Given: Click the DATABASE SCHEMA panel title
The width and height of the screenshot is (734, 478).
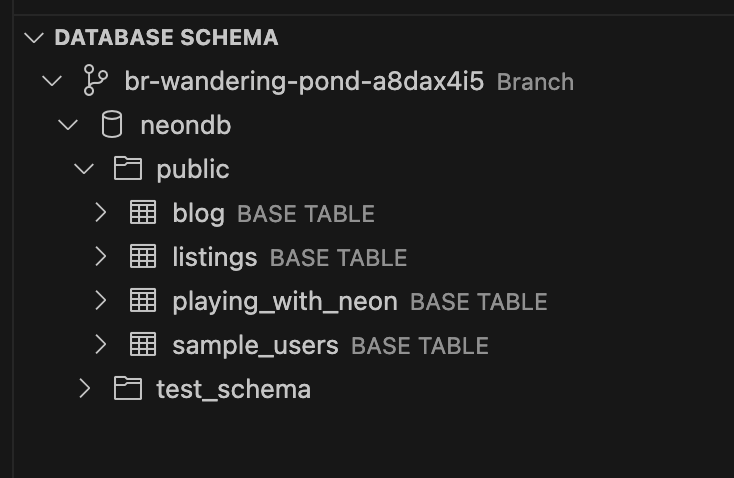Looking at the screenshot, I should click(x=166, y=38).
